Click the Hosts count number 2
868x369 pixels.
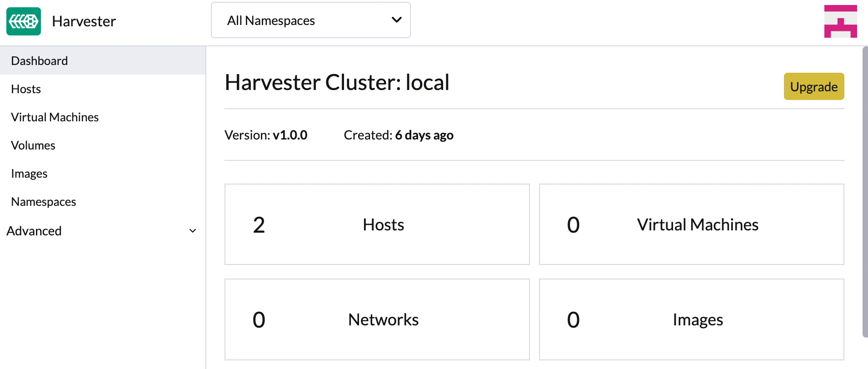tap(259, 225)
